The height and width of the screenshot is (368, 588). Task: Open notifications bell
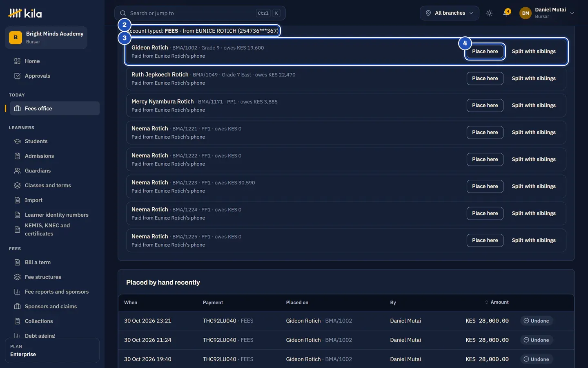(506, 13)
